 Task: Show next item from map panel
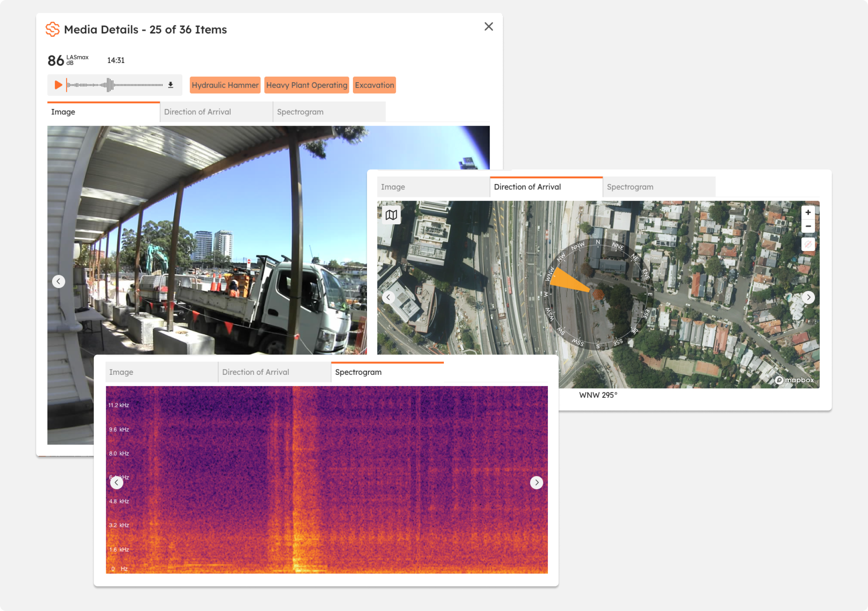coord(808,297)
